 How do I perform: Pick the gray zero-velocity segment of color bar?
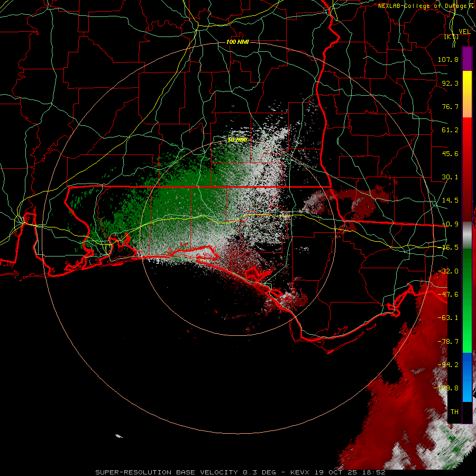coord(467,235)
